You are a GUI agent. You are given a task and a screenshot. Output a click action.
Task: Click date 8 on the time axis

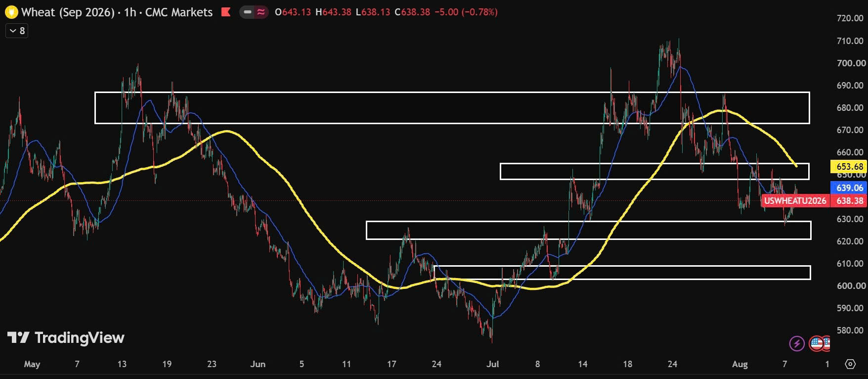pos(537,364)
